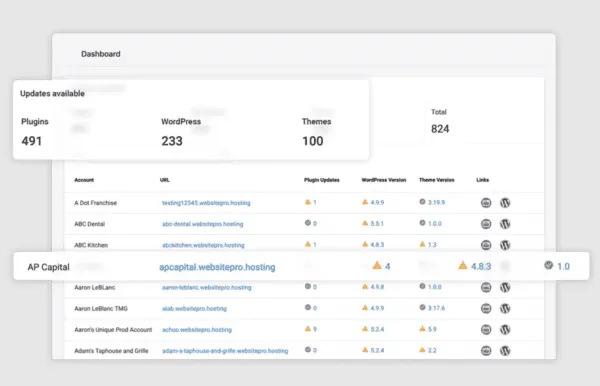600x386 pixels.
Task: Select the Aaron LeBlanc TMG account name
Action: coord(101,308)
